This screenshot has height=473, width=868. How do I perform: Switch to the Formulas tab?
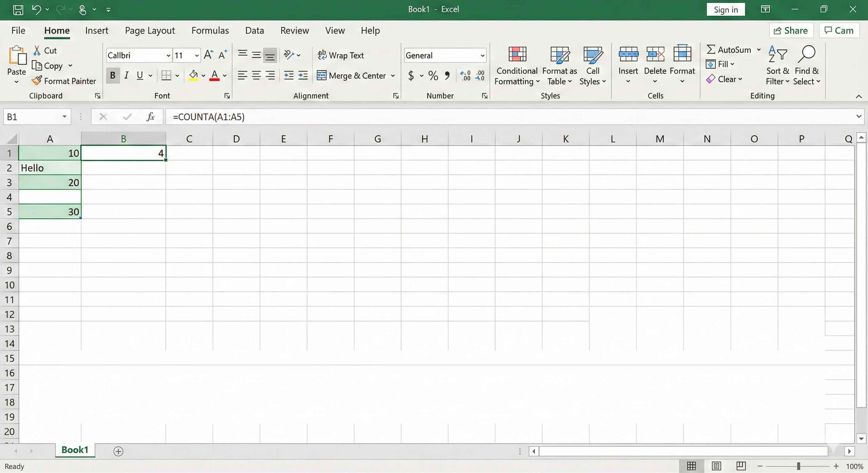point(210,30)
